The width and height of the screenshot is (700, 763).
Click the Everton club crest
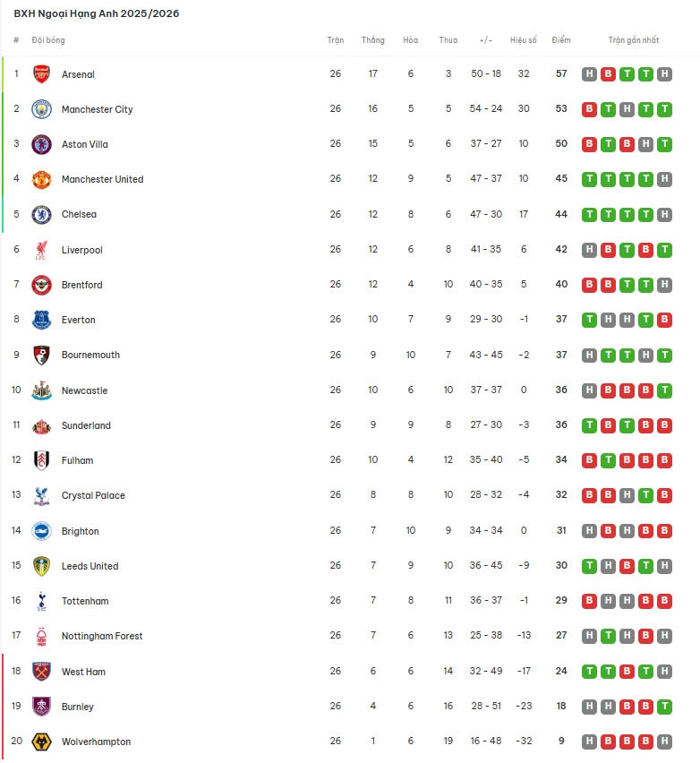point(41,320)
